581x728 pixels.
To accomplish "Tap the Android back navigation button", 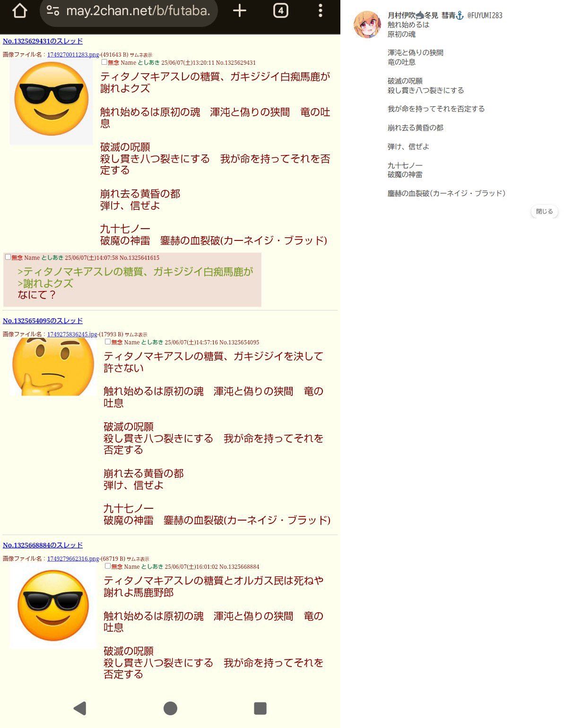I will (80, 708).
